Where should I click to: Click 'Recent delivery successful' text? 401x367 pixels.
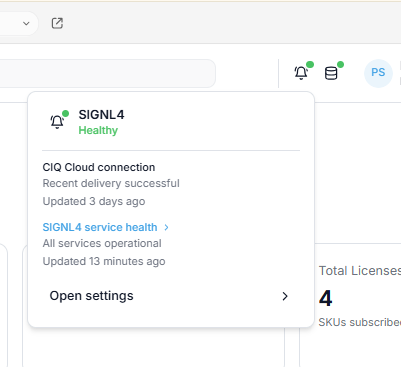coord(111,183)
